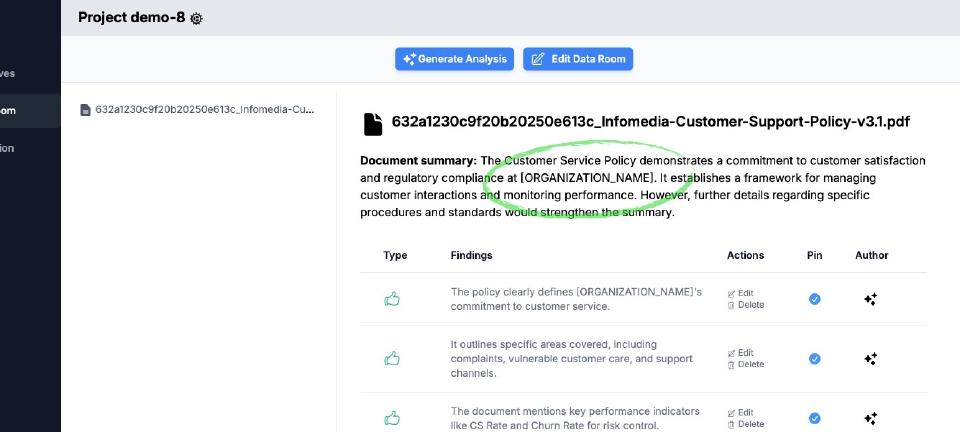Click the Generate Analysis button

[x=454, y=59]
